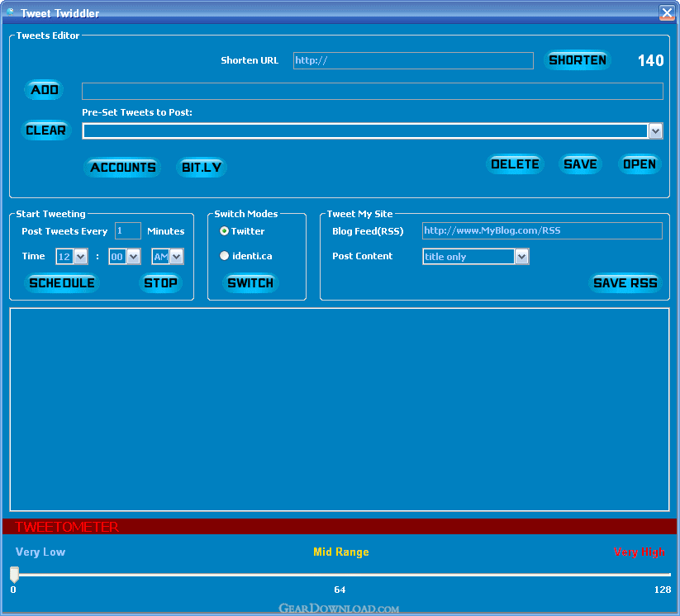Screen dimensions: 680x616
Task: Click the 128 slider scale value
Action: pyautogui.click(x=663, y=590)
